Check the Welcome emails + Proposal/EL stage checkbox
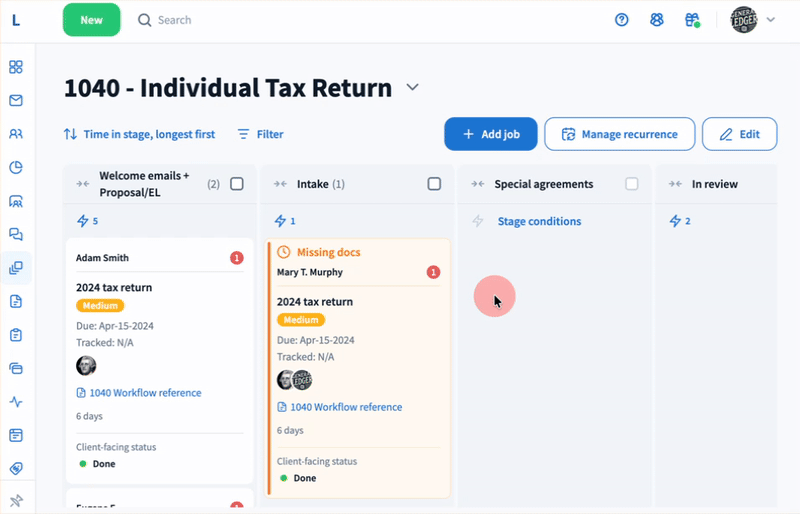800x514 pixels. coord(237,184)
